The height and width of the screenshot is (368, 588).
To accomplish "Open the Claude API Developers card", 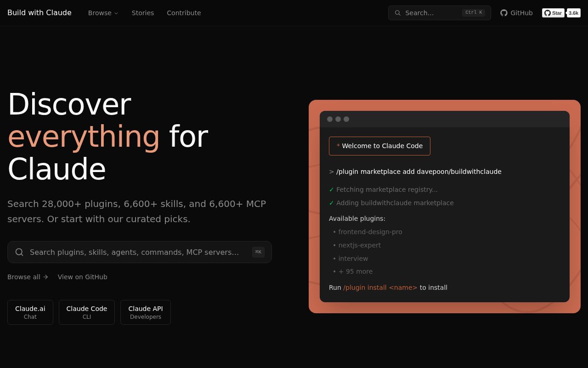I will tap(146, 312).
